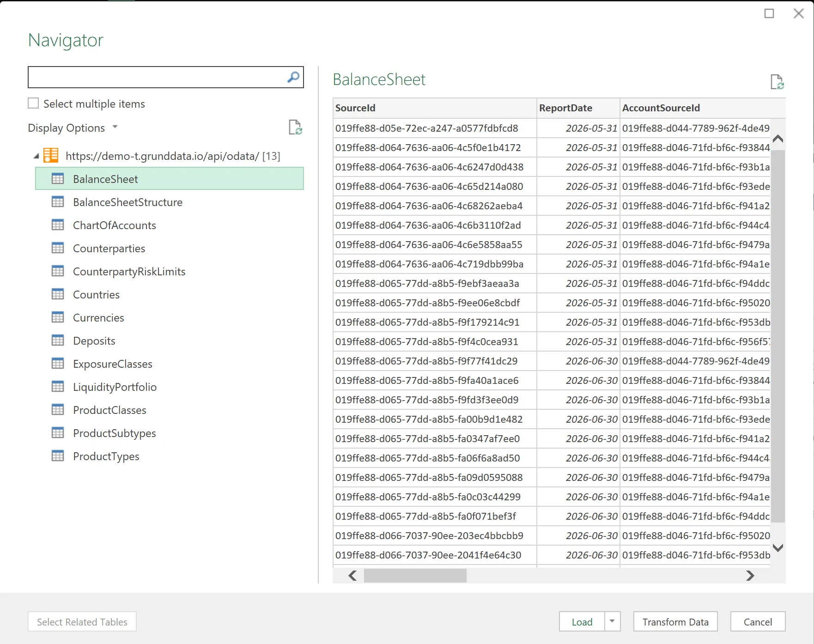
Task: Click Transform Data button
Action: [x=675, y=621]
